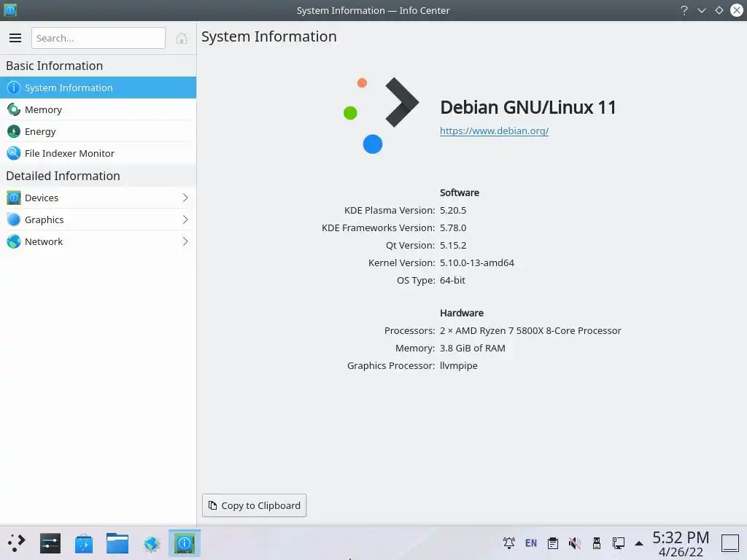This screenshot has width=747, height=560.
Task: Click KDE Frameworks version 5.78.0
Action: point(453,228)
